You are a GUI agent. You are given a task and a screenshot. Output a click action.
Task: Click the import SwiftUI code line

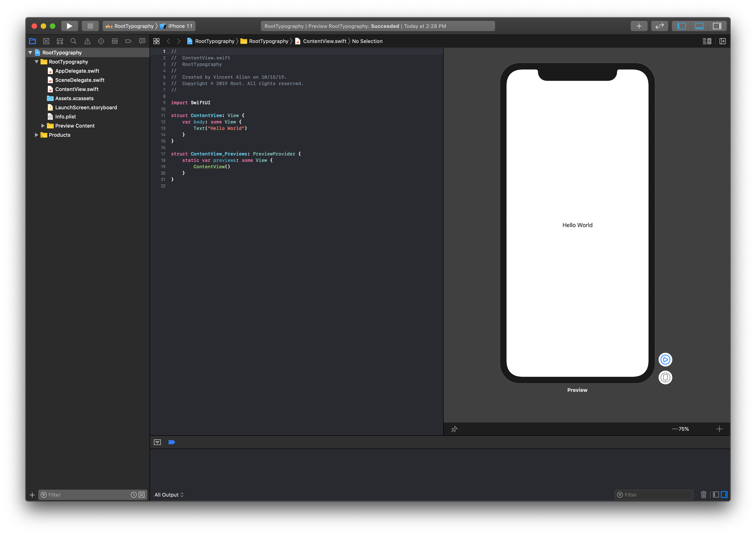tap(191, 103)
